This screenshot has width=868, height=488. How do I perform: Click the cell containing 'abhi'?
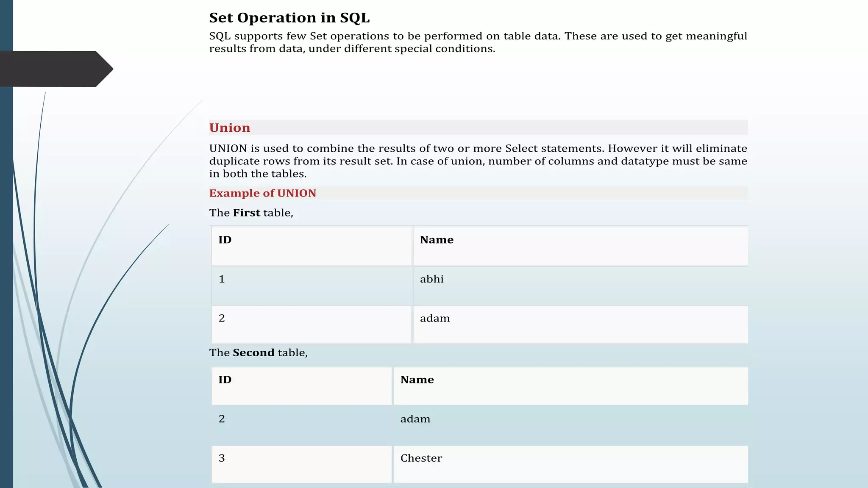581,286
